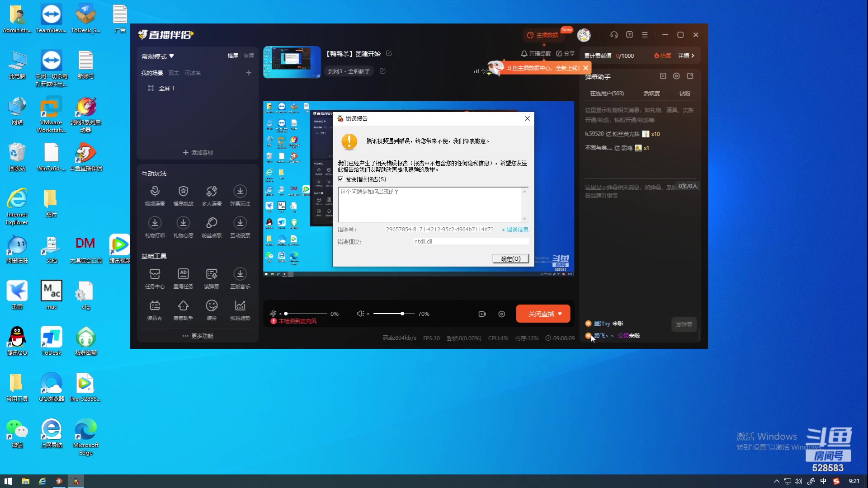Open the 任务中心 task center
The image size is (868, 488).
[155, 274]
